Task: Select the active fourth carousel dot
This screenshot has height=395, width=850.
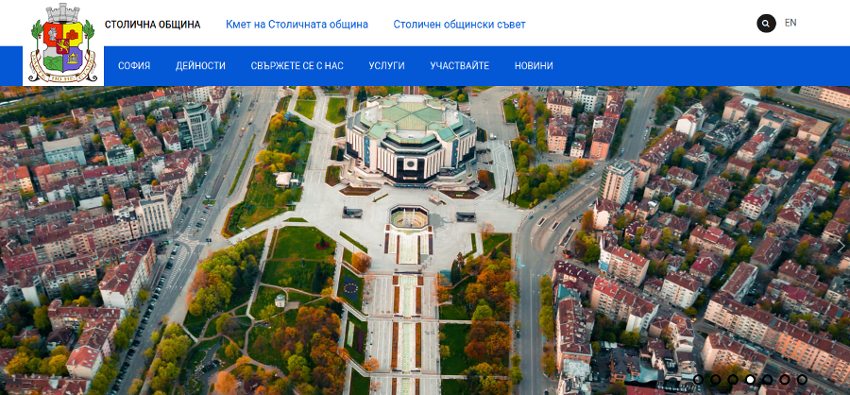Action: (x=750, y=380)
